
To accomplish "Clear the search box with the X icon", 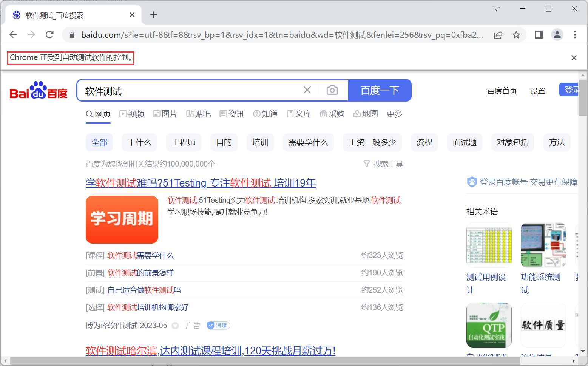I will [x=307, y=90].
